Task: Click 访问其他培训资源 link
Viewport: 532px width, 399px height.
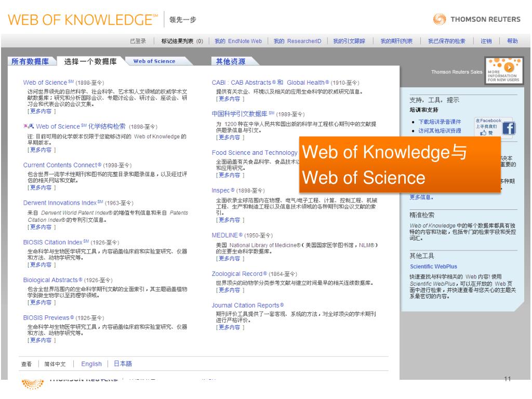Action: [440, 130]
